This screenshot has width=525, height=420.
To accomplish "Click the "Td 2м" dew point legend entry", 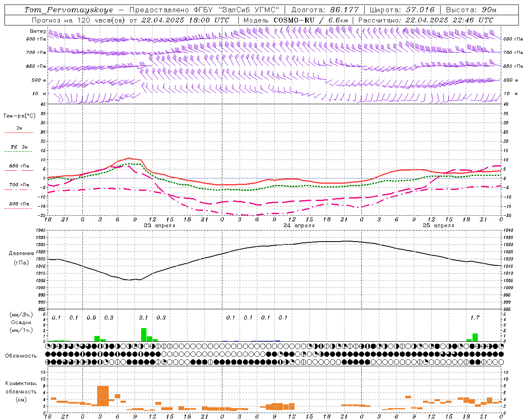I will point(19,147).
